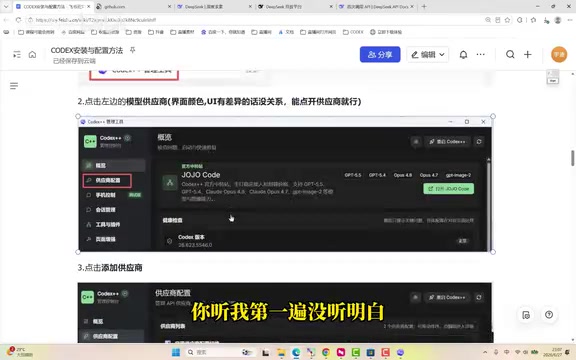576x360 pixels.
Task: Expand the system tray hidden icons chevron
Action: [x=485, y=352]
